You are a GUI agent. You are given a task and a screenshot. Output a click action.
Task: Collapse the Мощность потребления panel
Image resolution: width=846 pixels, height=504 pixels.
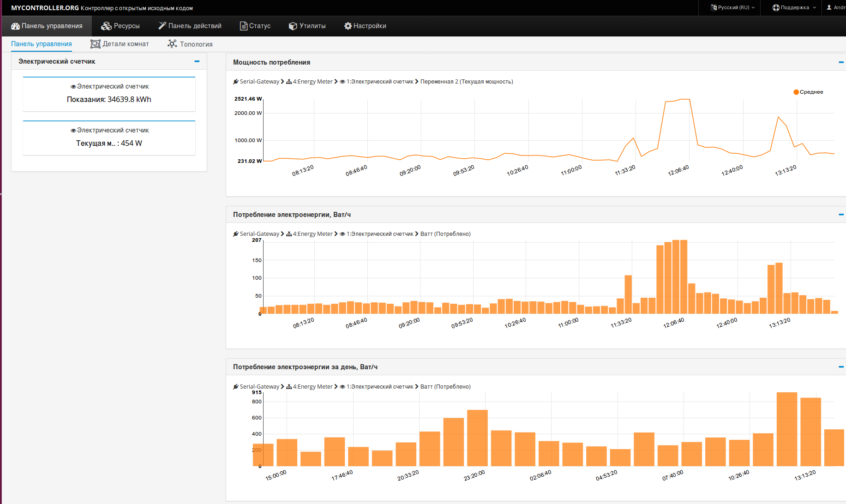point(840,62)
